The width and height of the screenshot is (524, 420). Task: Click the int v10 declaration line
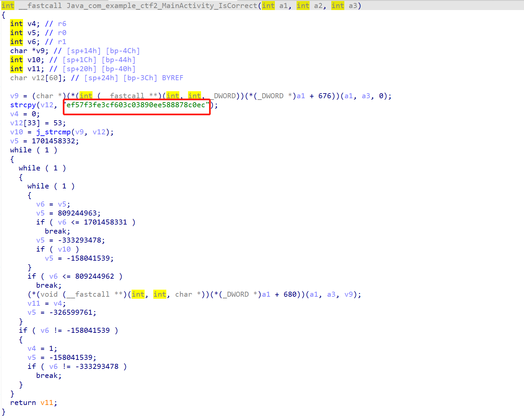[x=72, y=60]
